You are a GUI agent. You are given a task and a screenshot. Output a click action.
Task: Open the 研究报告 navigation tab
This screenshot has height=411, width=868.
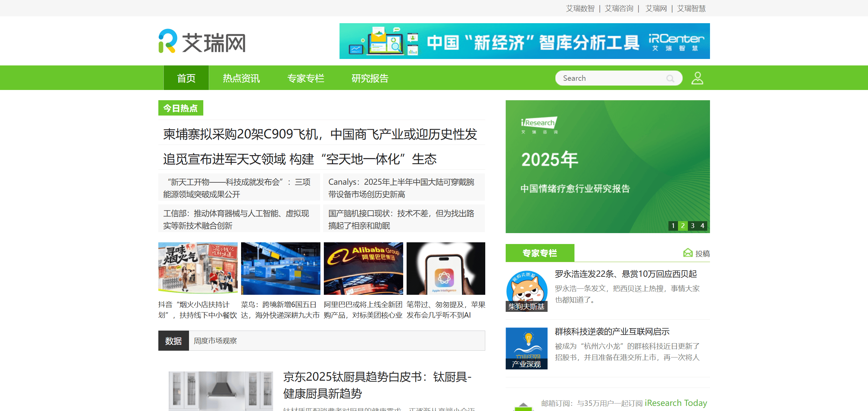(370, 78)
